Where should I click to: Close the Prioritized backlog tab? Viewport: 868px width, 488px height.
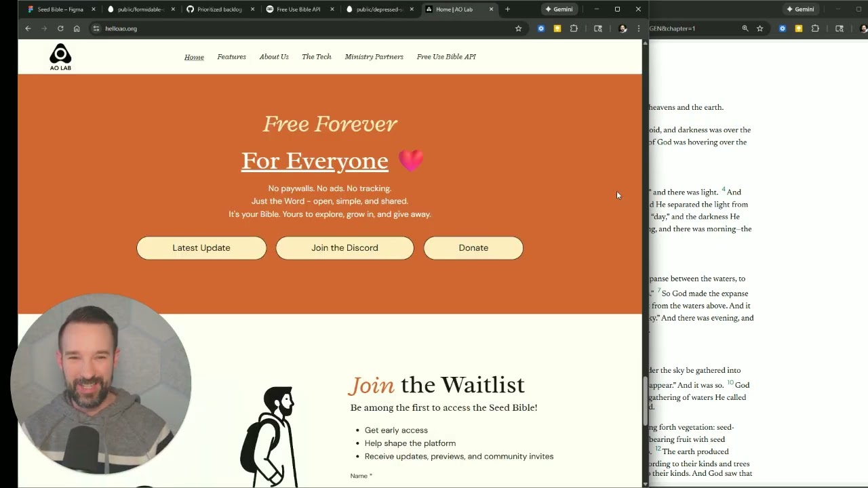tap(252, 9)
